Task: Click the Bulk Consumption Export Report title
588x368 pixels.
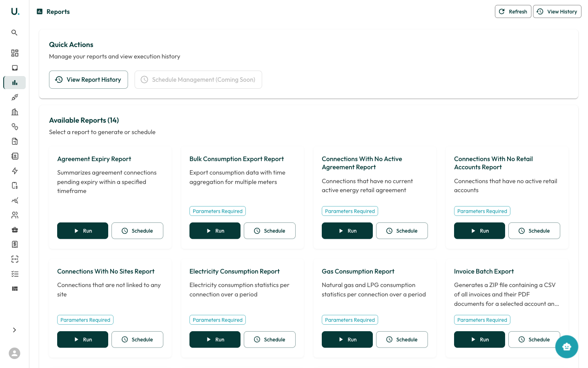Action: coord(236,159)
